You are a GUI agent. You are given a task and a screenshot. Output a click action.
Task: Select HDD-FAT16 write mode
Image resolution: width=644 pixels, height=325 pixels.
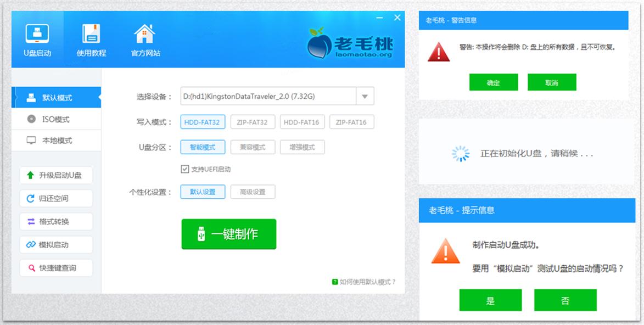tap(302, 121)
